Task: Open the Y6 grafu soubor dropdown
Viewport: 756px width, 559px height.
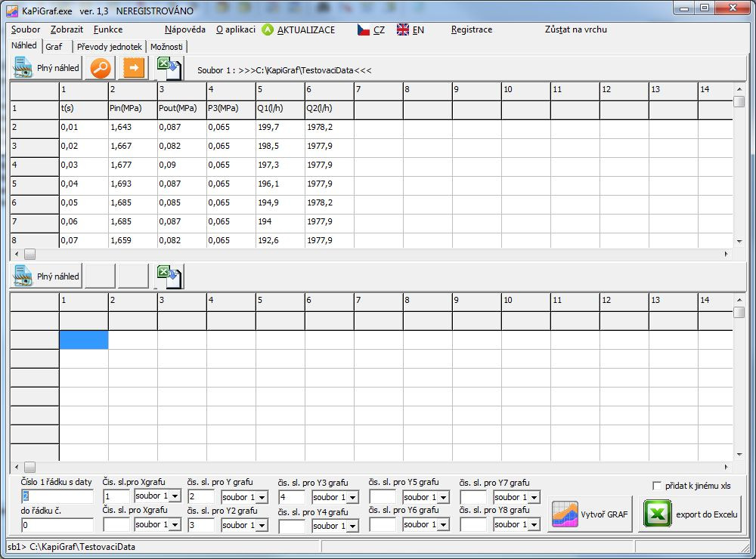Action: [x=444, y=524]
